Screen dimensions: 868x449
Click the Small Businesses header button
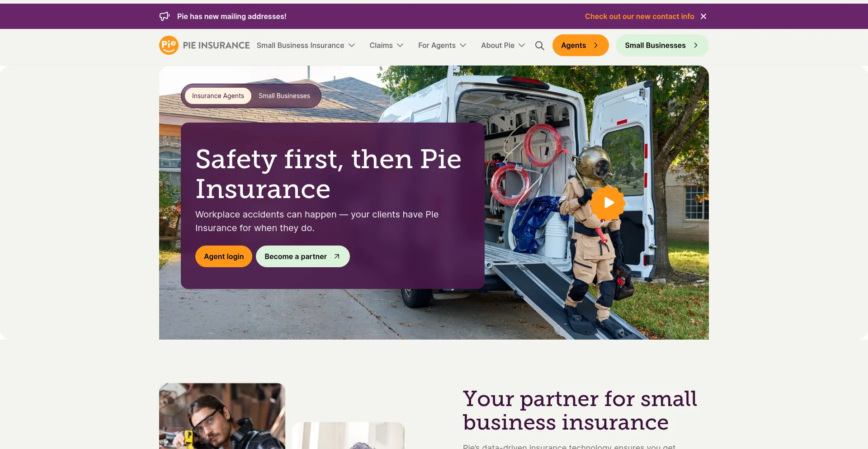662,45
